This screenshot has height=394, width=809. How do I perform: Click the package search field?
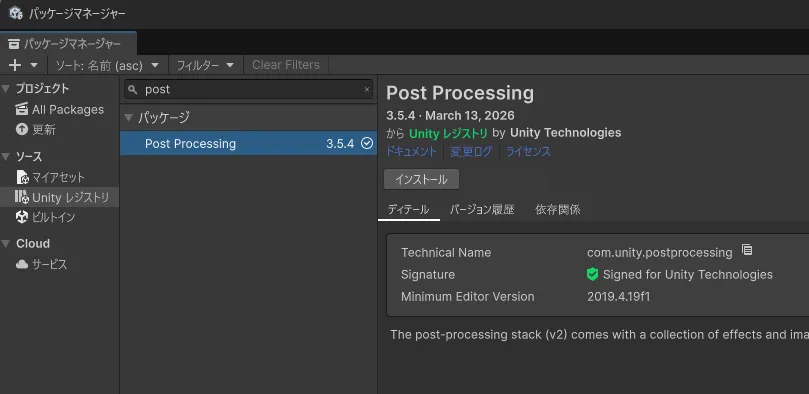(x=248, y=89)
